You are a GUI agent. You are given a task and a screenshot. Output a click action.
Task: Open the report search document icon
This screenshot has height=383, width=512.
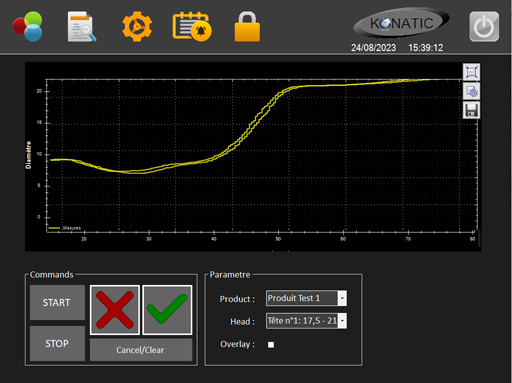click(x=82, y=27)
